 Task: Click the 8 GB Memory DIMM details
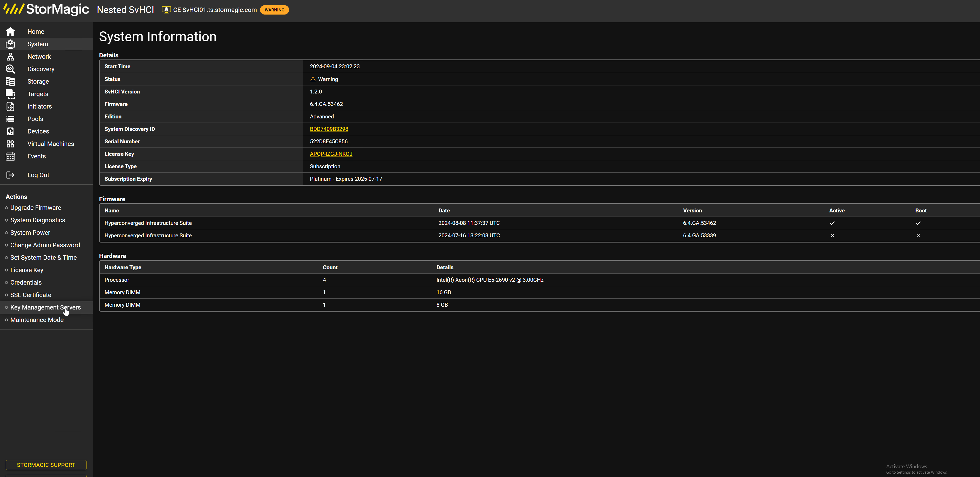coord(442,305)
